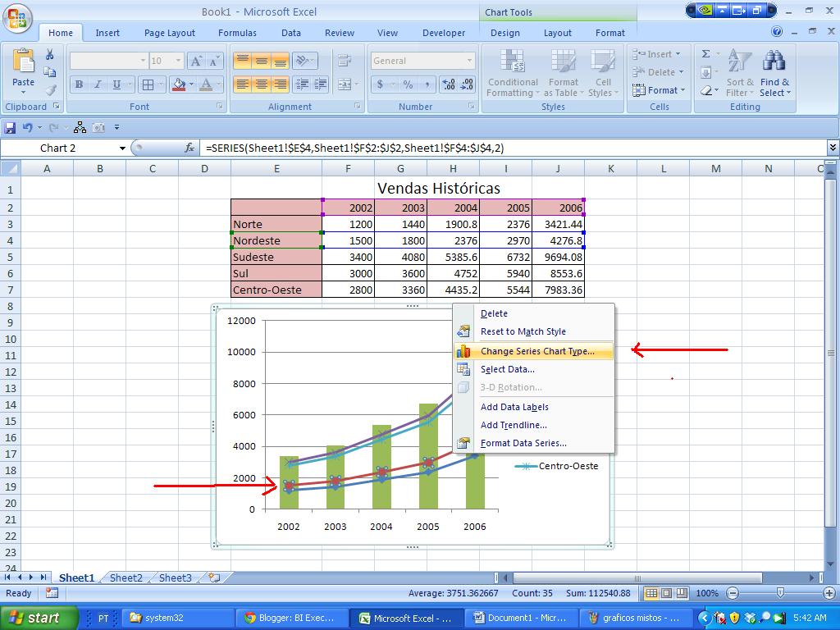The height and width of the screenshot is (630, 840).
Task: Open Font Color letter A swatch
Action: (206, 84)
